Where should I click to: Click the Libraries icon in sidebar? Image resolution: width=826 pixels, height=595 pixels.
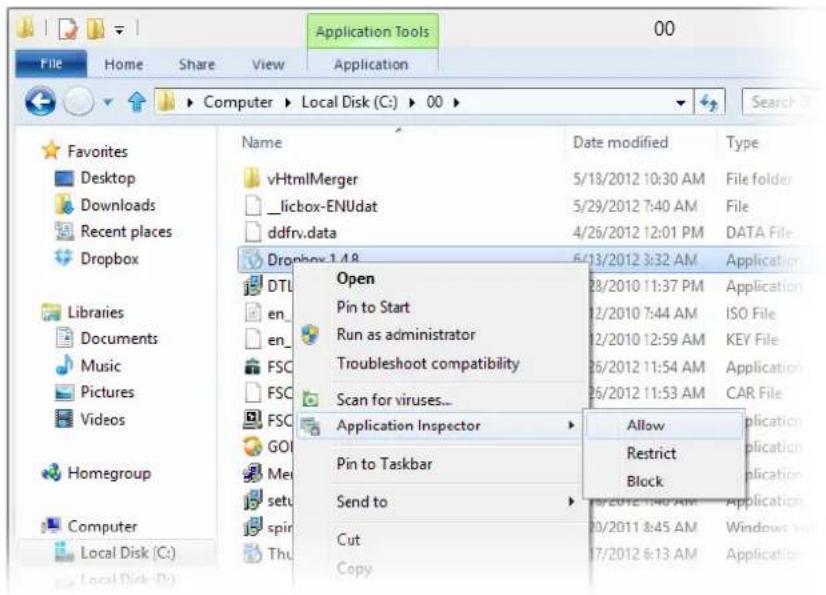[x=51, y=313]
